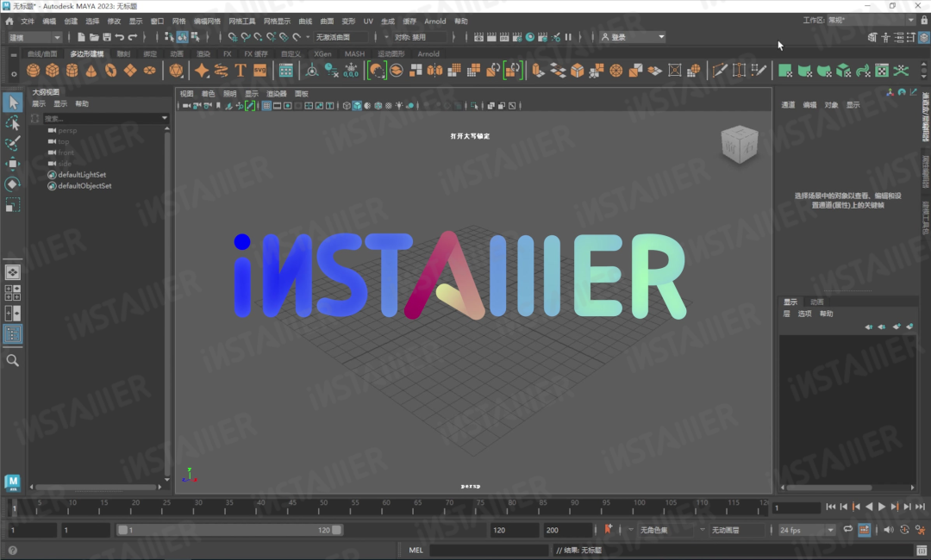Click the Undo arrow icon
Image resolution: width=931 pixels, height=560 pixels.
(x=120, y=37)
